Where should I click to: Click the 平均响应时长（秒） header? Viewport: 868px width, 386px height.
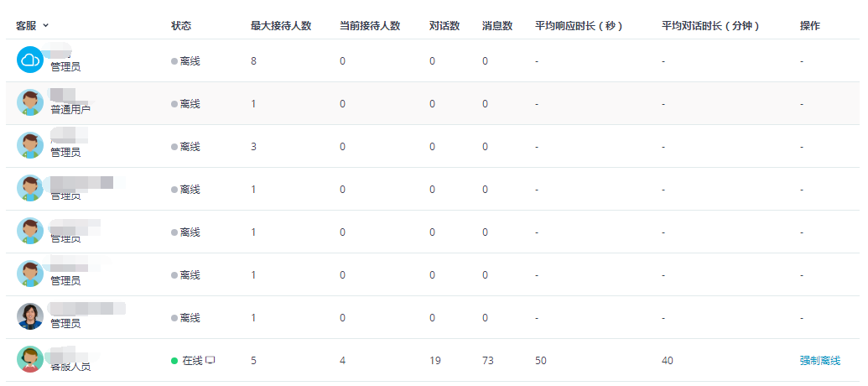click(579, 26)
